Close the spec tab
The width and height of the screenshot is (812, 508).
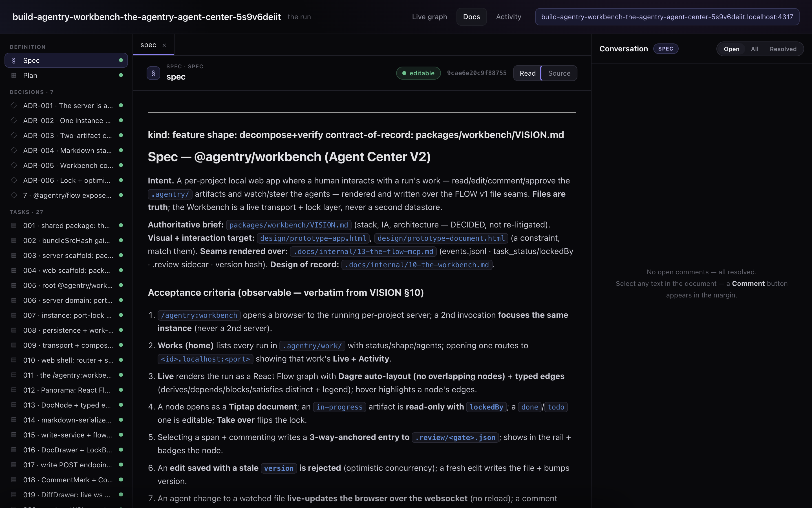coord(164,45)
